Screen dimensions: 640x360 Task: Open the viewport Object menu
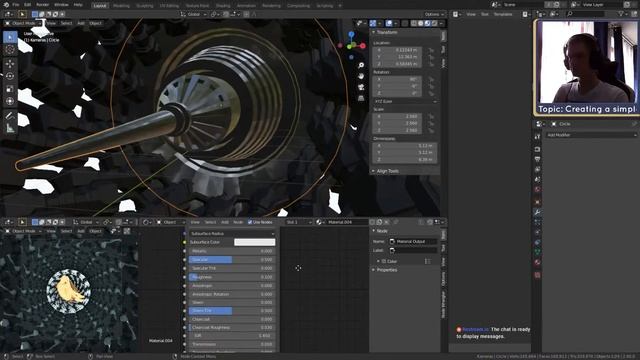point(95,23)
